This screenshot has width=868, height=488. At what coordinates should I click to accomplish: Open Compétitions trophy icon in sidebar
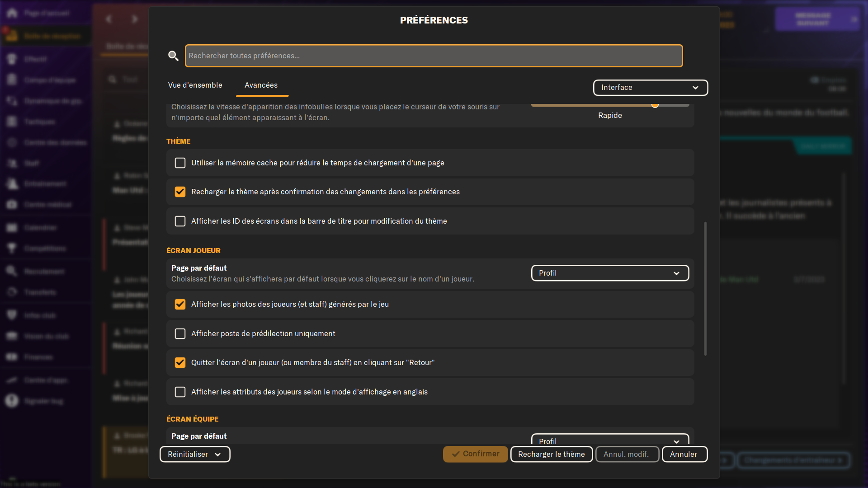click(x=12, y=248)
